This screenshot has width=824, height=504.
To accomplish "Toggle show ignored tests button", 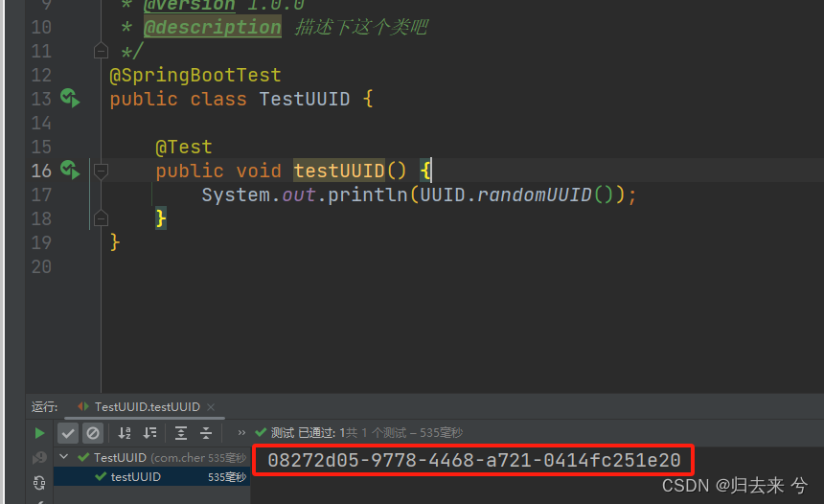I will coord(93,433).
